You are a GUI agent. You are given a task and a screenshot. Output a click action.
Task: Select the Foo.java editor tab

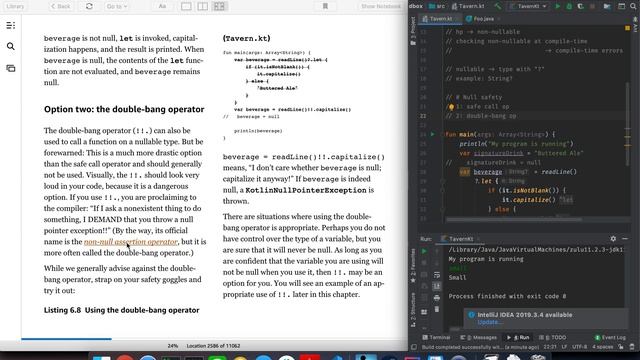point(482,19)
